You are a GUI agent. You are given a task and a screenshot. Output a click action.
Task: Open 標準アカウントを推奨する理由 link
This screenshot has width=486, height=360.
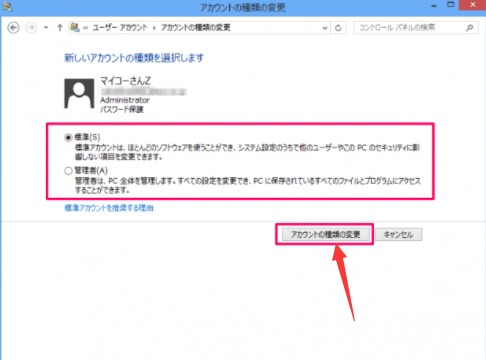tap(109, 208)
